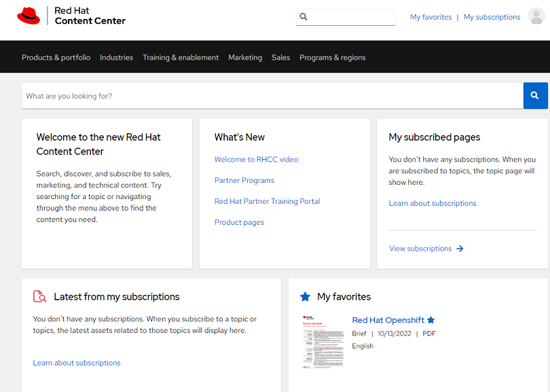This screenshot has width=550, height=392.
Task: Click the 'Welcome to the new Red Hat Content Center' heading
Action: pos(98,144)
